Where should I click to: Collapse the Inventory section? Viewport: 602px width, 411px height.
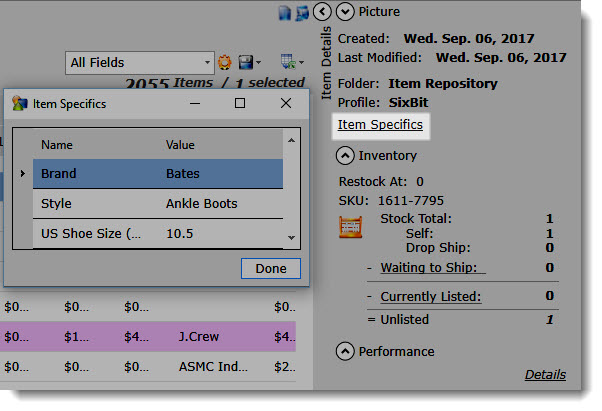click(345, 156)
